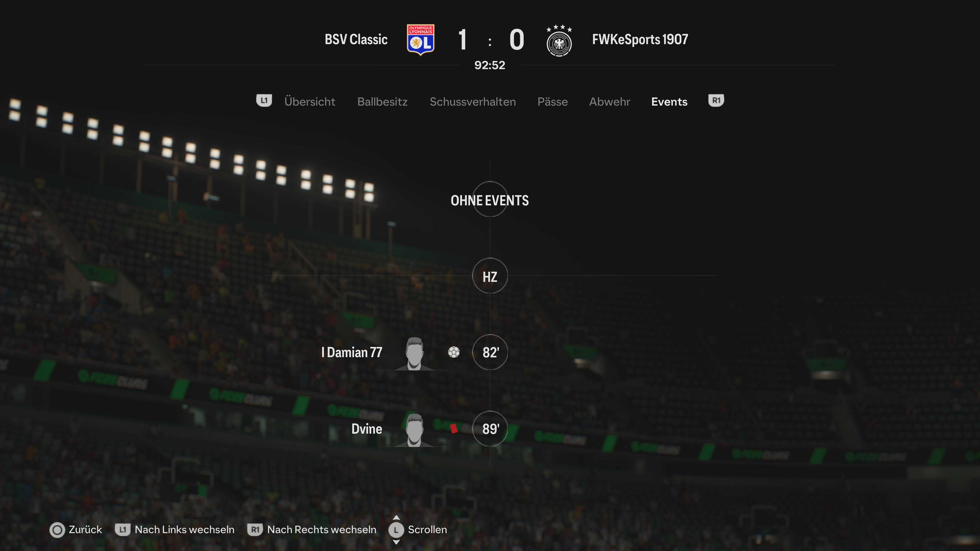The height and width of the screenshot is (551, 980).
Task: Click the goal ball icon at 82'
Action: click(454, 352)
